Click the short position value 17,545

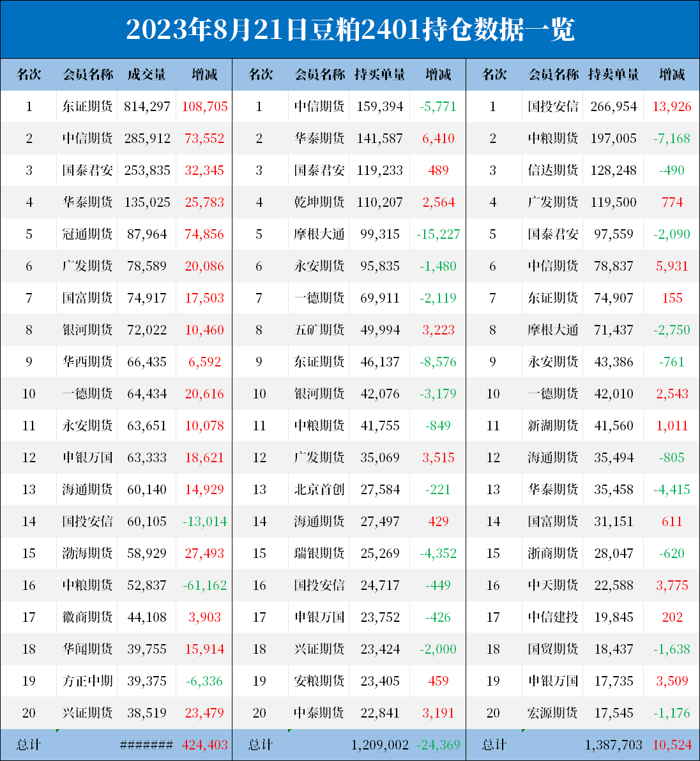point(614,713)
